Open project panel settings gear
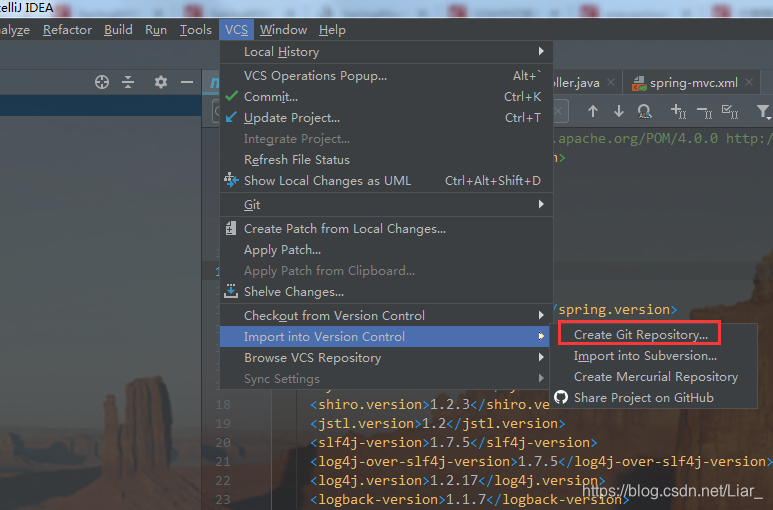 [161, 82]
